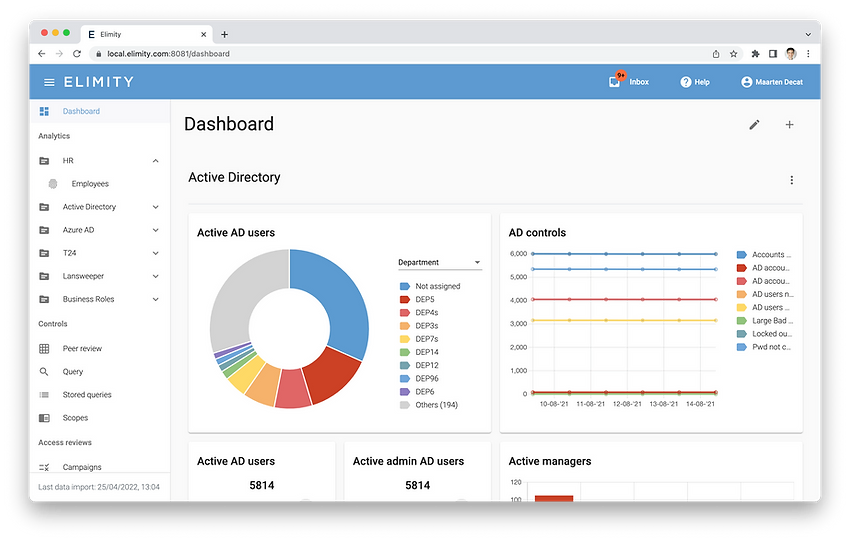Open the hamburger menu beside ELIMITY logo
Viewport: 850px width, 542px height.
[x=49, y=82]
